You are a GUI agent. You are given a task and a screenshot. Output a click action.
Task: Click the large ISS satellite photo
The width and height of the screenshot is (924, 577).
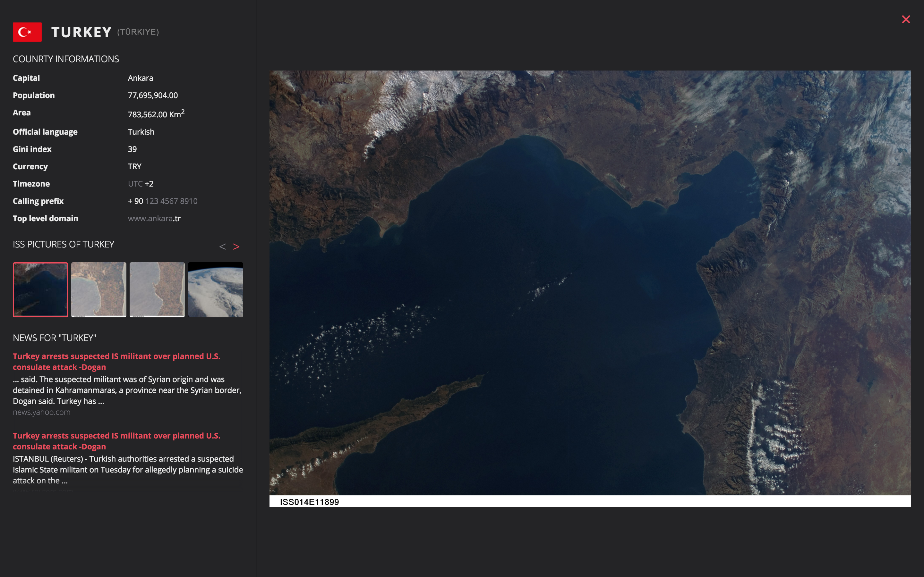pos(590,282)
